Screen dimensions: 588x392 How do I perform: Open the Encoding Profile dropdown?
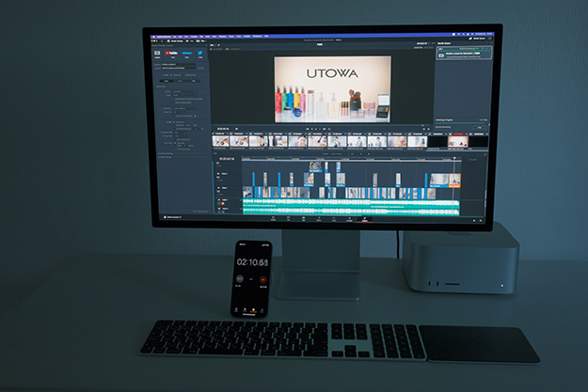(180, 133)
